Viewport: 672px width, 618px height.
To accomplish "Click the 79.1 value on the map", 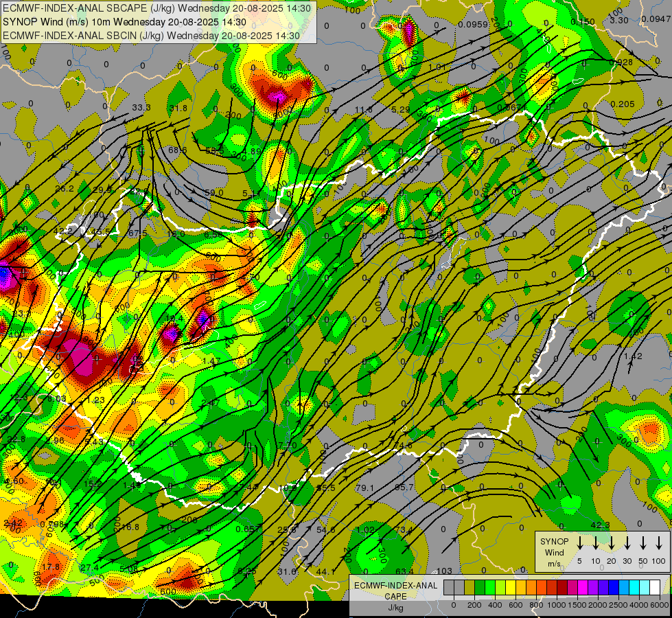I will coord(364,488).
